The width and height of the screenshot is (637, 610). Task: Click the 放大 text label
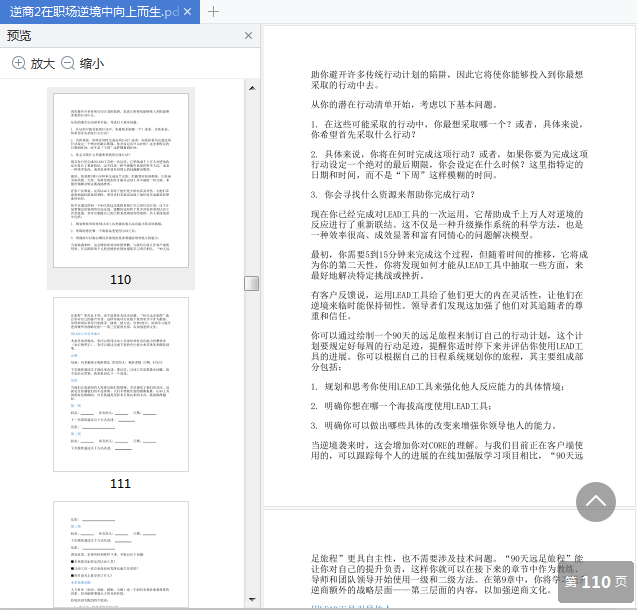coord(43,63)
